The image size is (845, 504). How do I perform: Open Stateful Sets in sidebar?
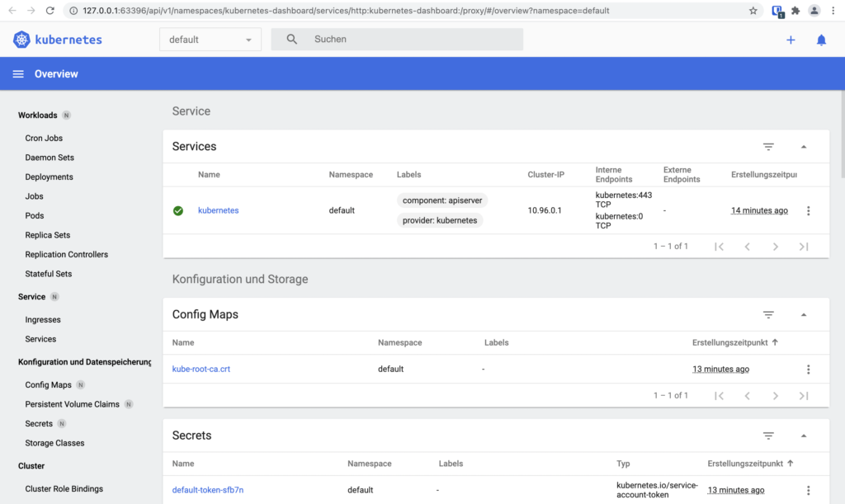tap(49, 274)
